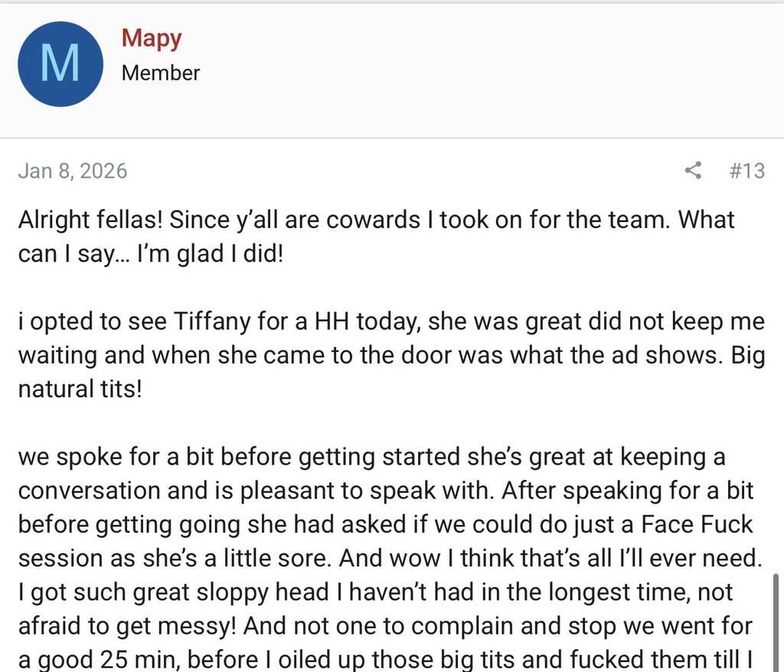This screenshot has width=784, height=672.
Task: Open the Mapy username profile link
Action: [x=151, y=38]
